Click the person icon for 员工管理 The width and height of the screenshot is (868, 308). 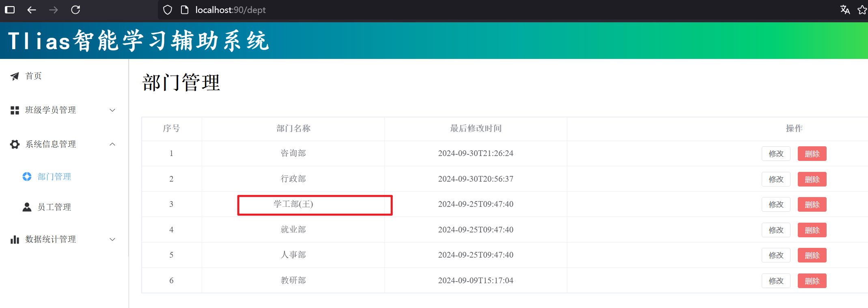coord(27,207)
